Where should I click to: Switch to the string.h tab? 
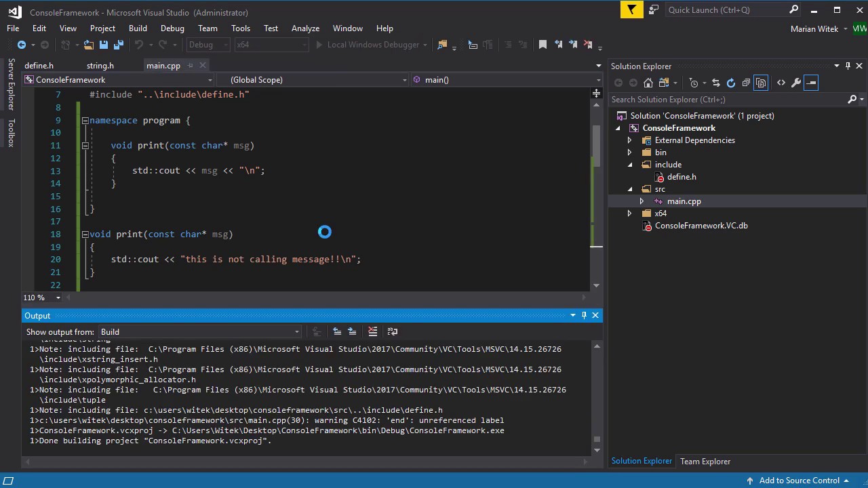[100, 65]
